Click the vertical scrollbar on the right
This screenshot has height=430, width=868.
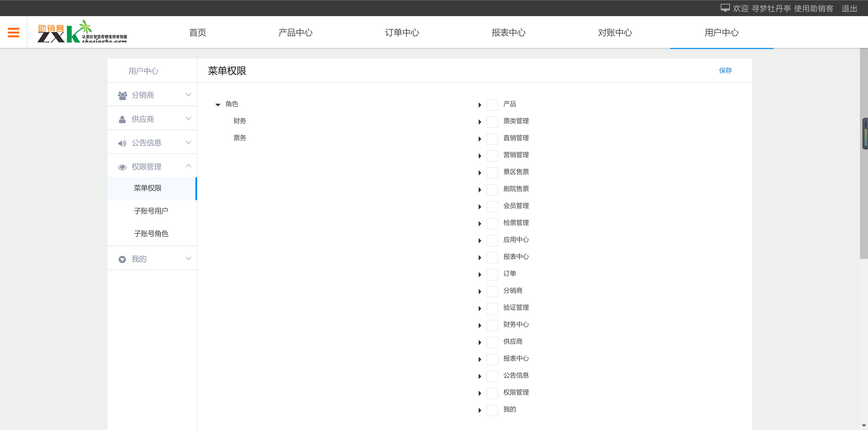(x=864, y=133)
